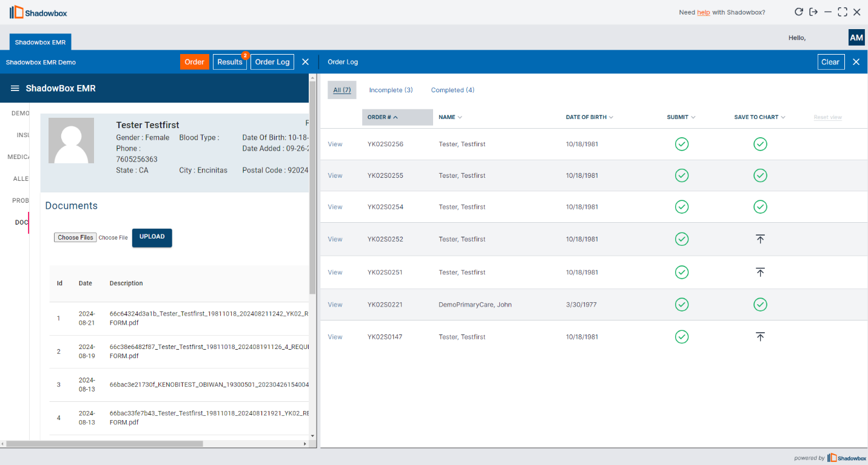This screenshot has width=868, height=465.
Task: Open the Results button with badge
Action: (230, 62)
